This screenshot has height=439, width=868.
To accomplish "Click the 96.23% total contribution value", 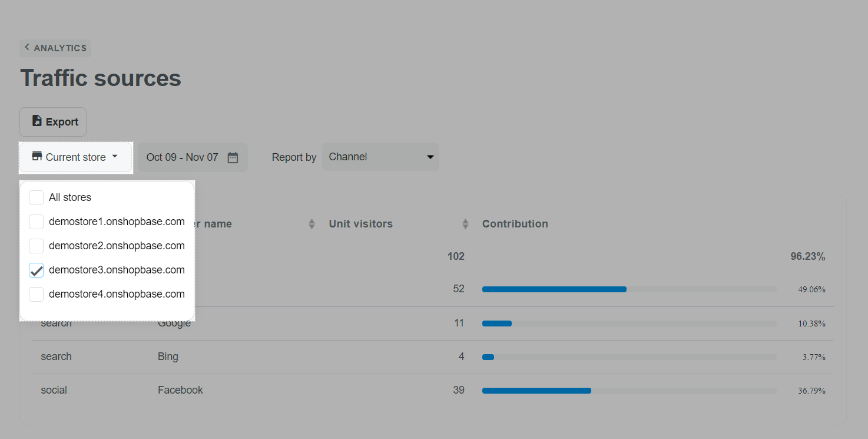I will tap(808, 256).
